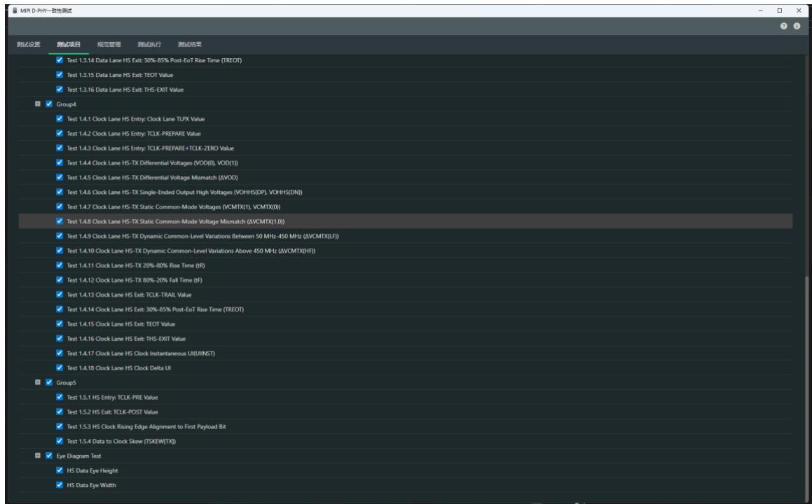
Task: Select 'Test 1.4.5' Differential Voltage Mismatch row
Action: (406, 178)
